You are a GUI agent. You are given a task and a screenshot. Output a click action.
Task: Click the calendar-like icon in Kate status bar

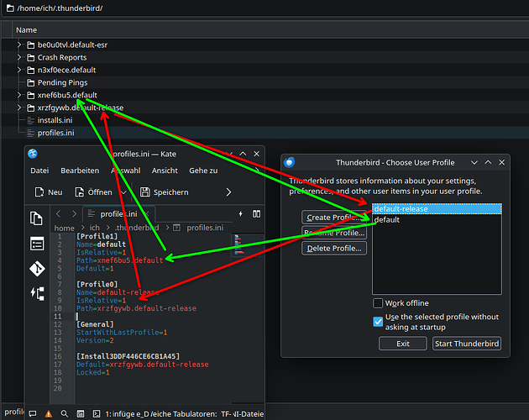click(81, 413)
